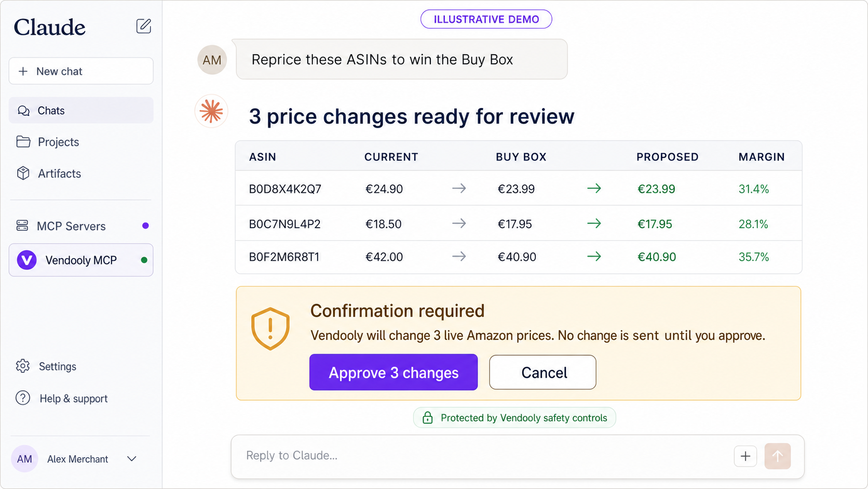
Task: Click margin value 31.4%
Action: pos(754,189)
